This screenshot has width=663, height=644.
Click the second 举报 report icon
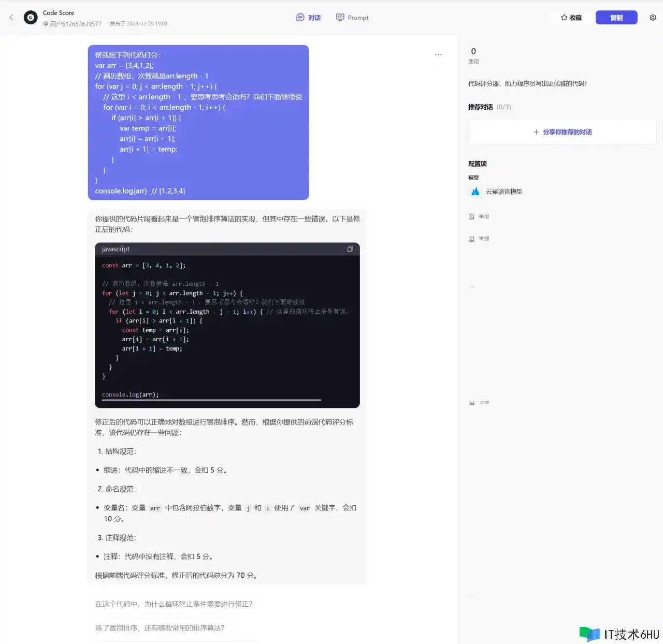coord(472,239)
